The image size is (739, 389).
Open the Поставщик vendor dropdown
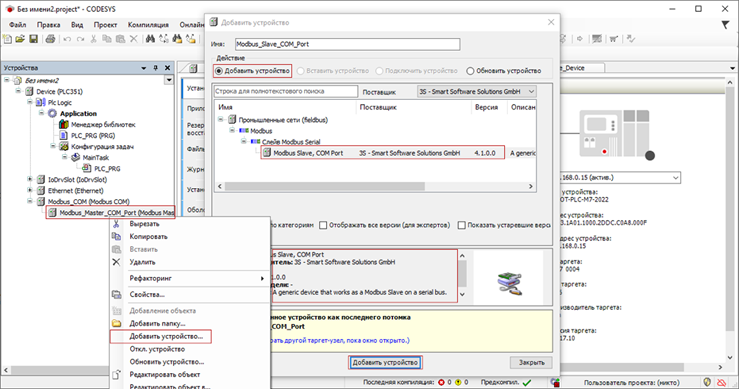coord(477,91)
